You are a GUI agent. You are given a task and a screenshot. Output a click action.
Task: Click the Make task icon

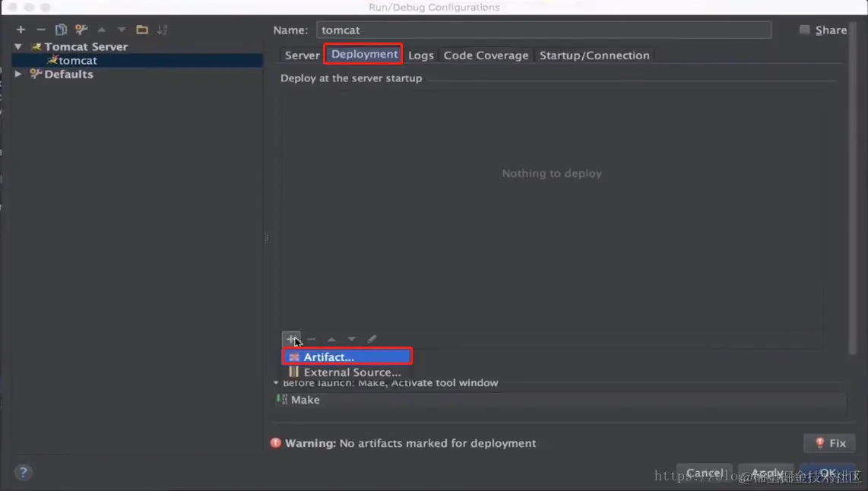282,399
